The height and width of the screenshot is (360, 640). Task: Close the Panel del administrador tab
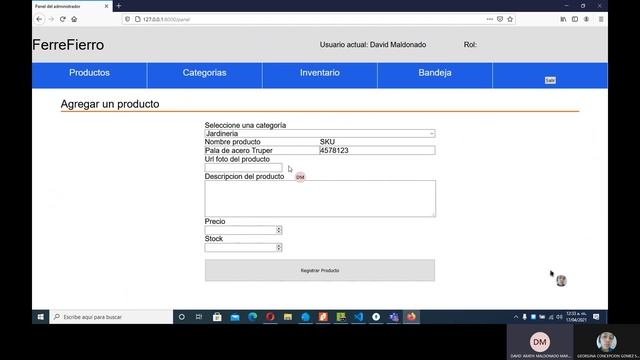[107, 6]
